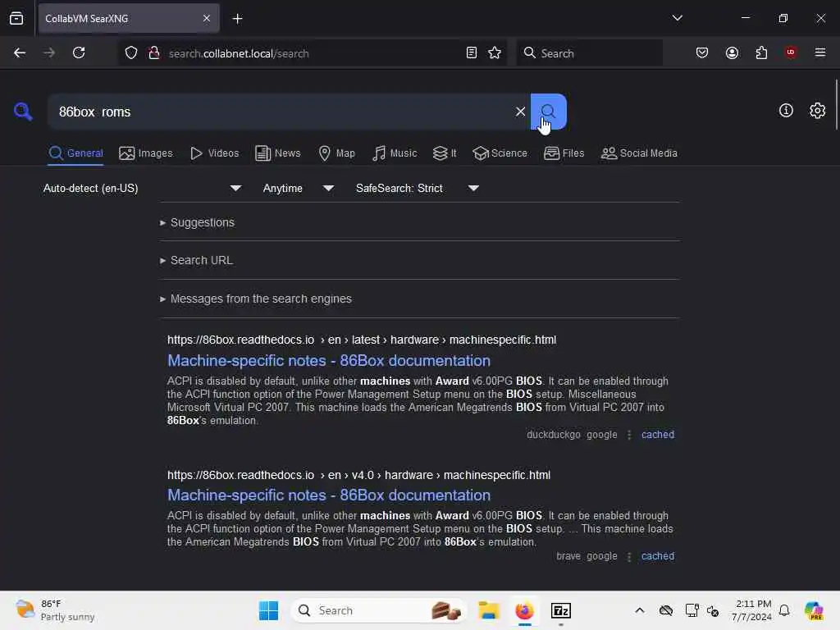The width and height of the screenshot is (840, 630).
Task: Open File Explorer from the taskbar
Action: pos(489,610)
